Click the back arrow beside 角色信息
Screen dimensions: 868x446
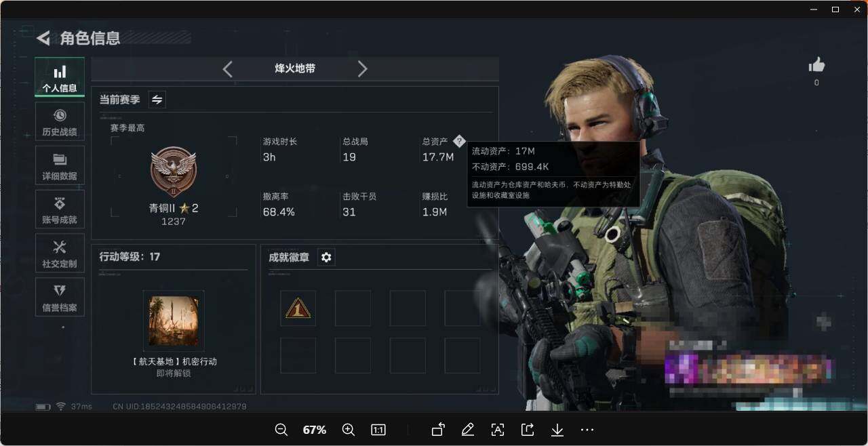(x=42, y=38)
